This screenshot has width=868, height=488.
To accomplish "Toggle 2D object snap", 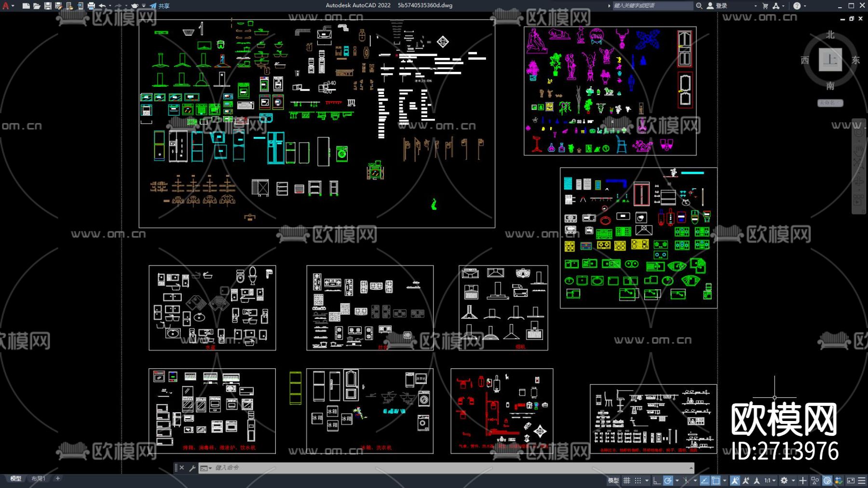I will [716, 480].
